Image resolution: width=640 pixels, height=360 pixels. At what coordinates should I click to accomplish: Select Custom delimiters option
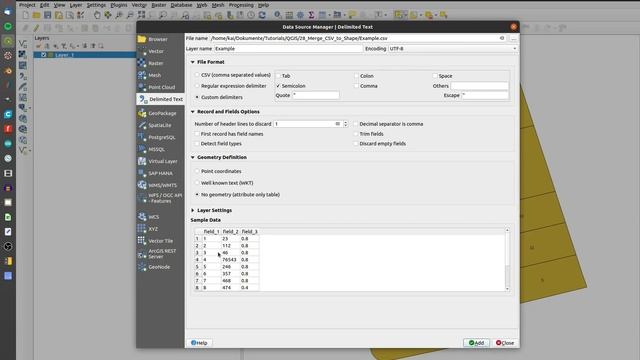pyautogui.click(x=197, y=97)
